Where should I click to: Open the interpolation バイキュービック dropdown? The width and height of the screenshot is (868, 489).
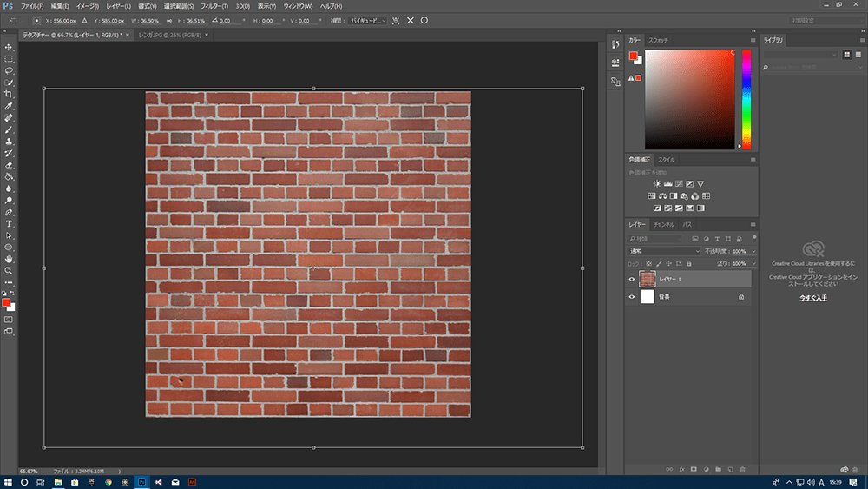(x=368, y=20)
